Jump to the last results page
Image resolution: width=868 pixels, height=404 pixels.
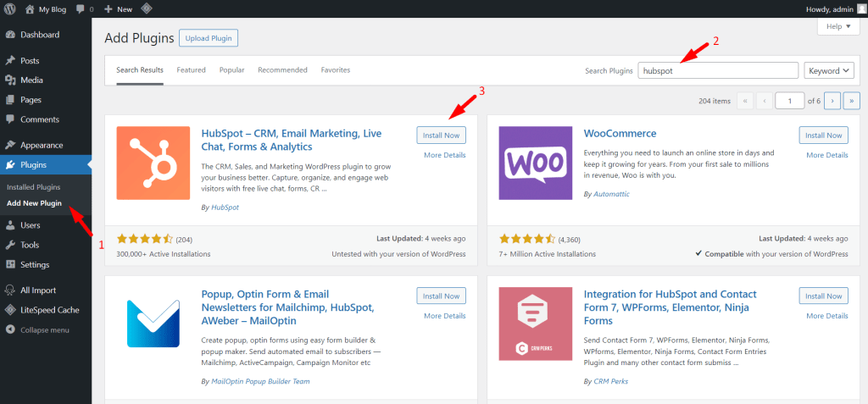pos(851,101)
